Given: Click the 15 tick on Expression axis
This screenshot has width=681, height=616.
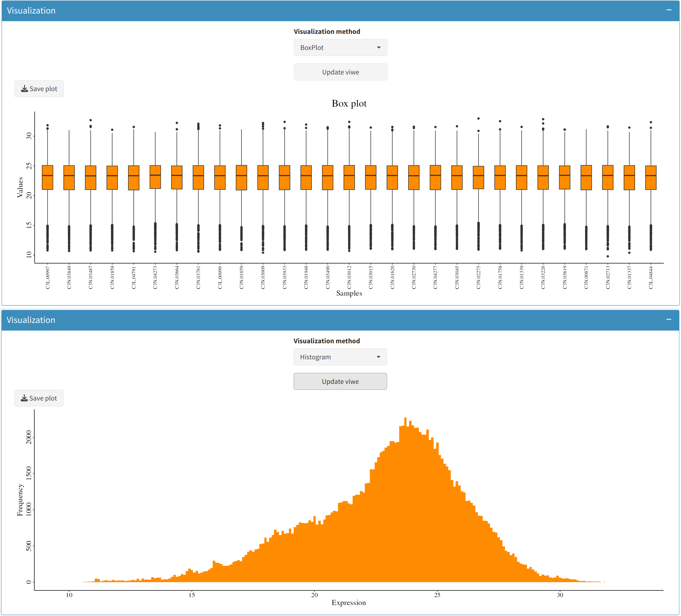Looking at the screenshot, I should click(192, 595).
